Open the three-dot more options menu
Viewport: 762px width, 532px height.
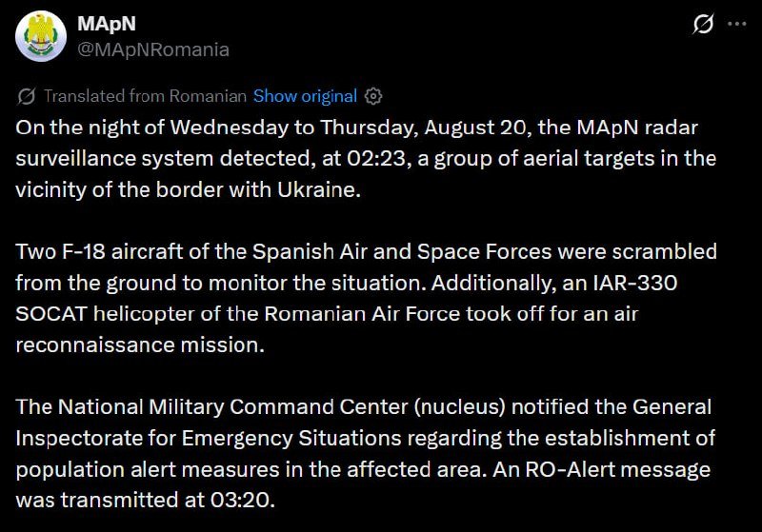point(736,24)
